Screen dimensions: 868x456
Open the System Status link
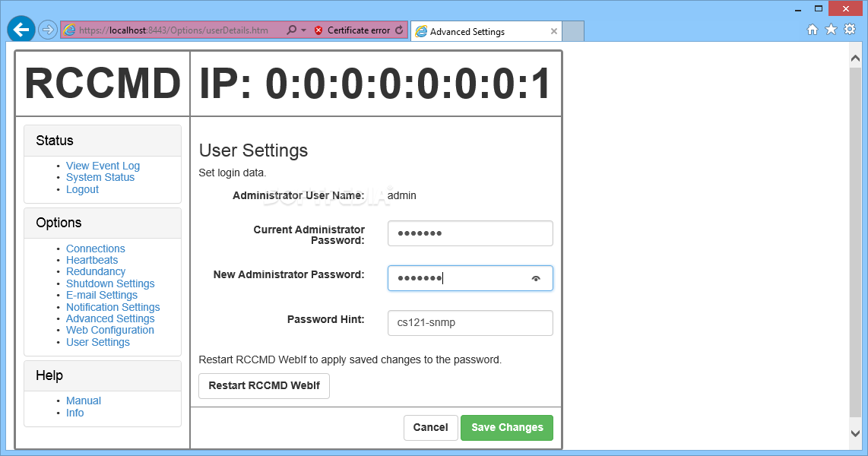(x=100, y=177)
